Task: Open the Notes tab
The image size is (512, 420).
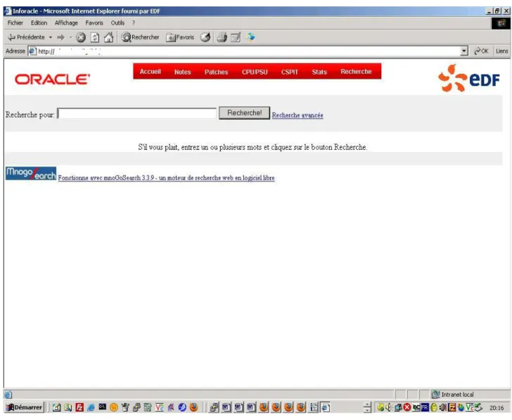Action: click(183, 72)
